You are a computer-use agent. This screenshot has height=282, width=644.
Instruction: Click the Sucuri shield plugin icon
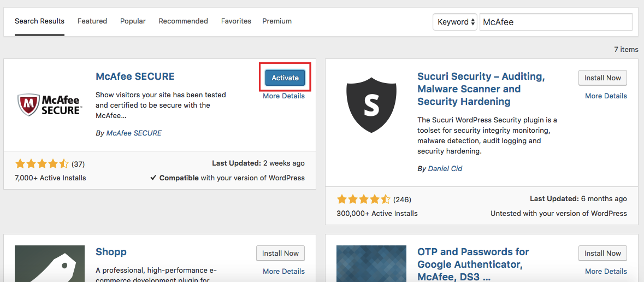pos(371,105)
